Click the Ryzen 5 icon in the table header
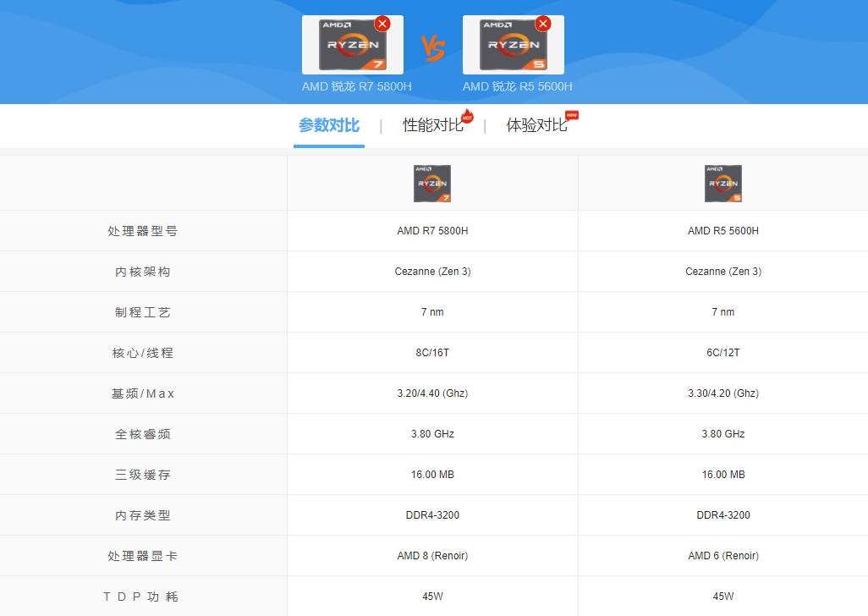The height and width of the screenshot is (616, 868). pyautogui.click(x=723, y=184)
